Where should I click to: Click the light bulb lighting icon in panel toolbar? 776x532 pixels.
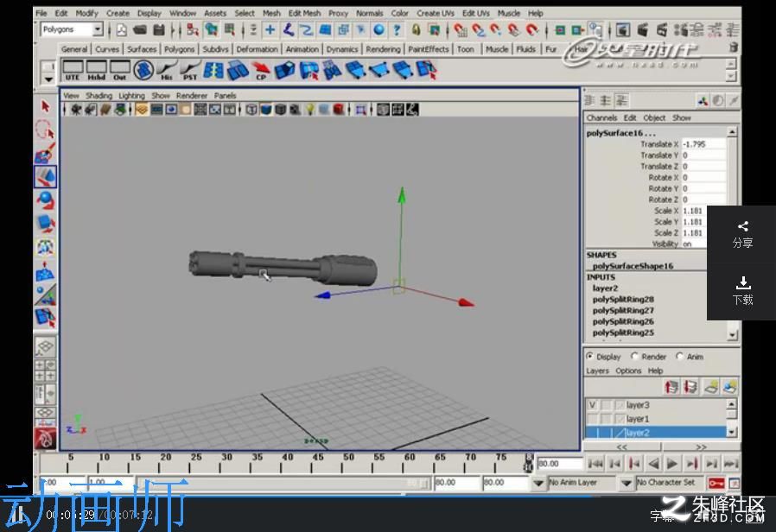[310, 110]
